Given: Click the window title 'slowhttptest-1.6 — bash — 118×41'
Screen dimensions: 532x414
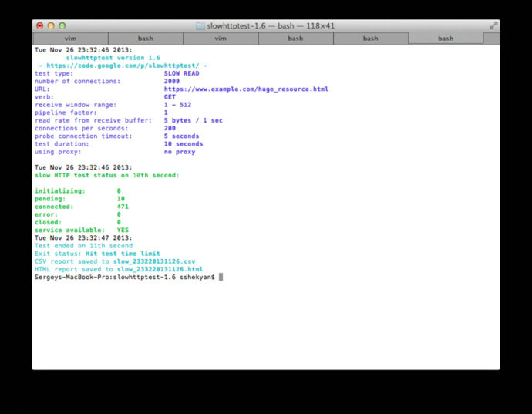Looking at the screenshot, I should 271,25.
